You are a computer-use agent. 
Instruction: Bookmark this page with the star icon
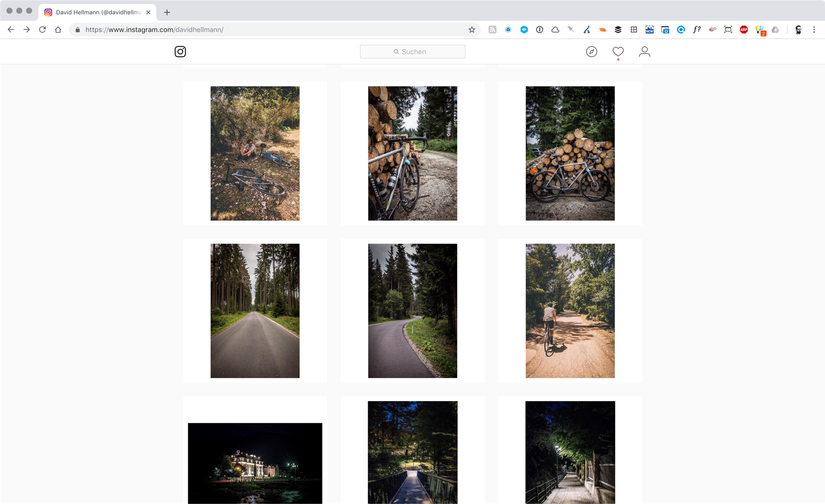pyautogui.click(x=472, y=30)
